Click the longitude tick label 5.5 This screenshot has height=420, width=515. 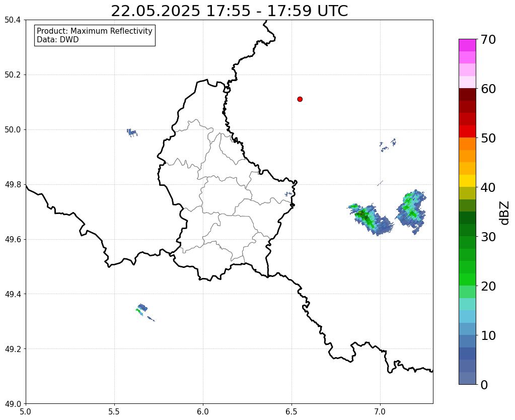coord(114,412)
